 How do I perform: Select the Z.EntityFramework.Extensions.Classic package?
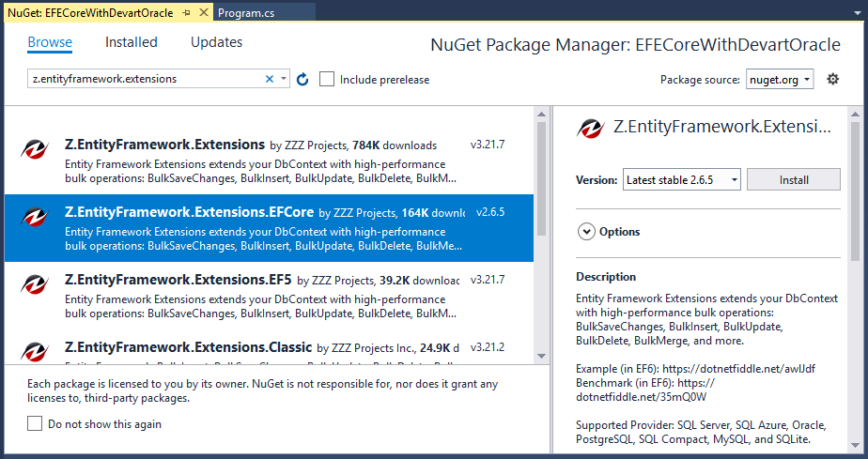tap(269, 346)
